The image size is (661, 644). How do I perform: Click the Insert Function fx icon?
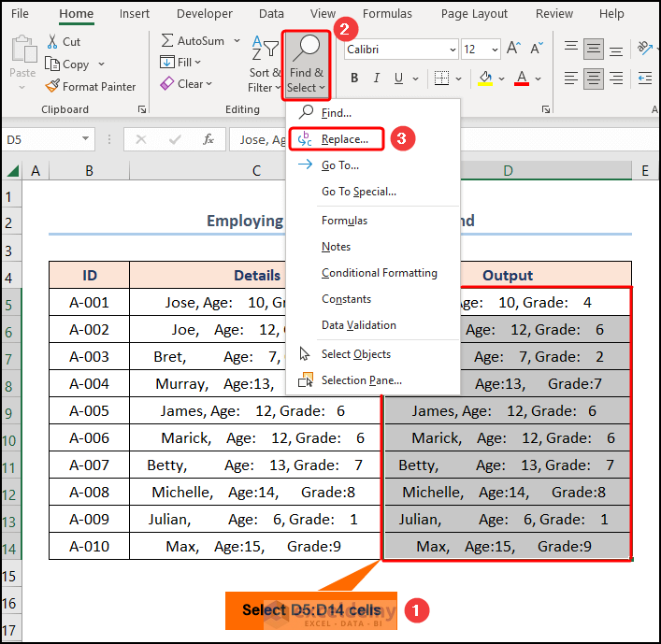[208, 139]
